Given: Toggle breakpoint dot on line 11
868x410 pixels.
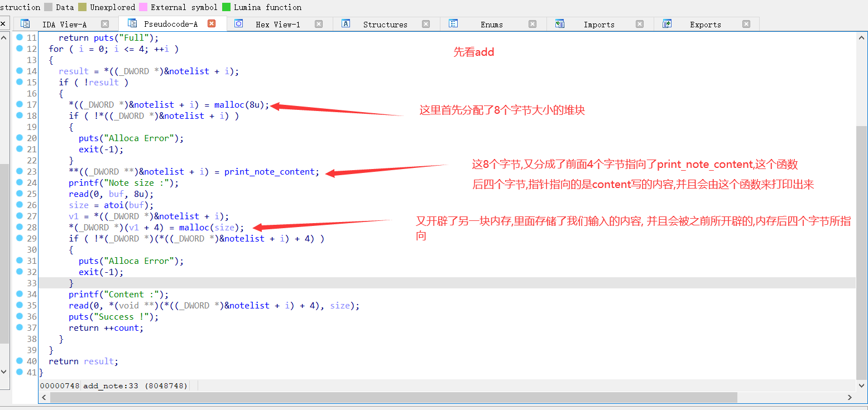Looking at the screenshot, I should 20,37.
